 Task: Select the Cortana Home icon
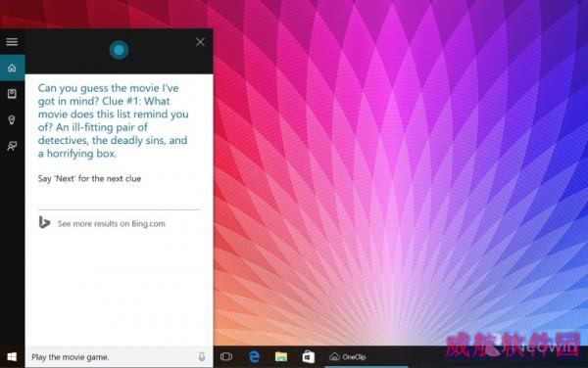[x=12, y=68]
